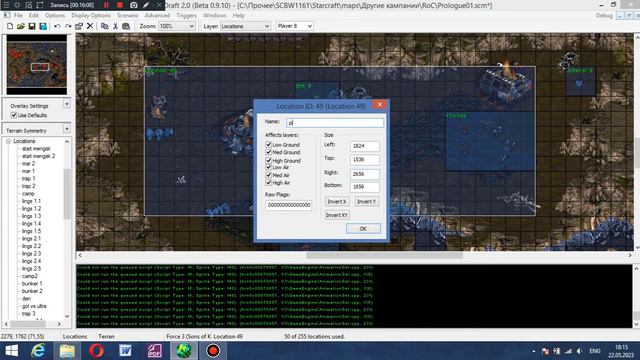
Task: Click the Redo arrow icon
Action: click(x=68, y=27)
